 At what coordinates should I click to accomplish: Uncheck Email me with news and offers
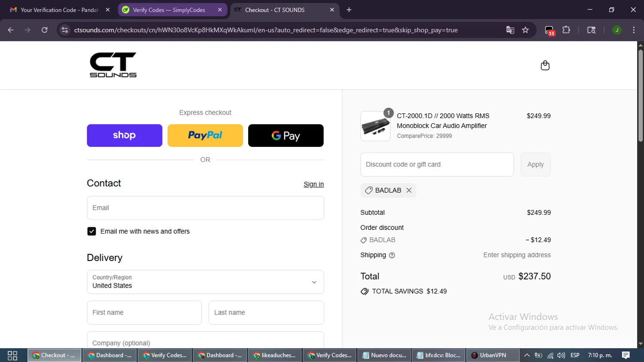[91, 231]
